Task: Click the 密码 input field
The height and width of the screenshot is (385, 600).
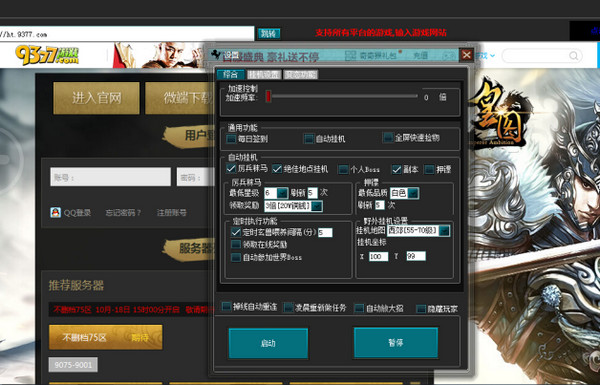Action: click(196, 177)
